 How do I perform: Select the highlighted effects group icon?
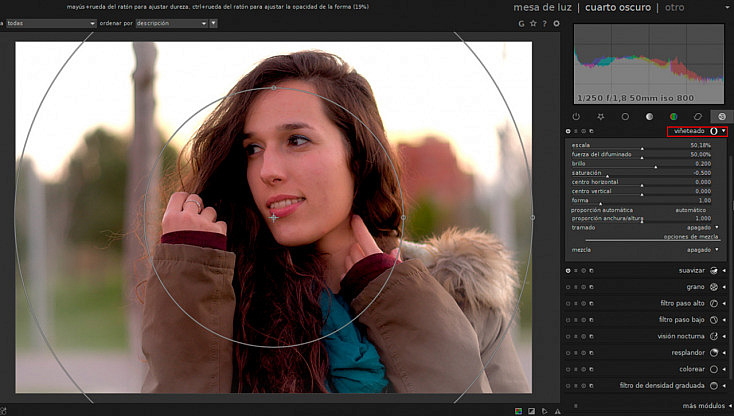coord(722,117)
